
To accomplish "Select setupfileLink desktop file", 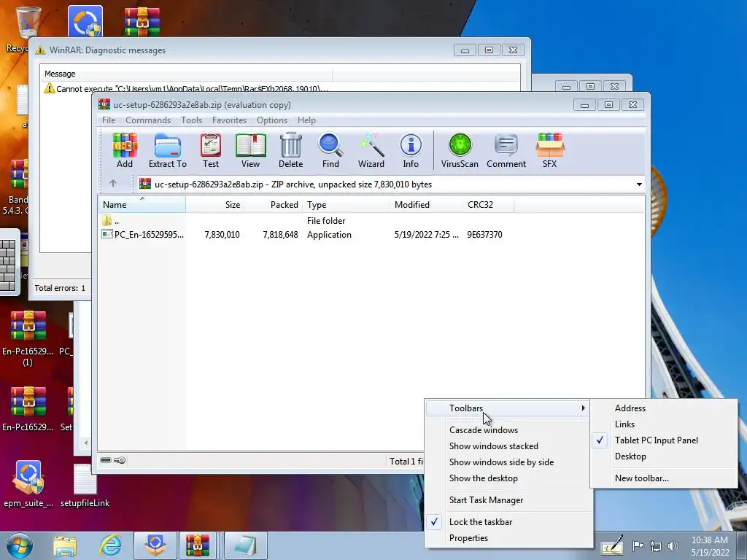I will click(x=85, y=486).
